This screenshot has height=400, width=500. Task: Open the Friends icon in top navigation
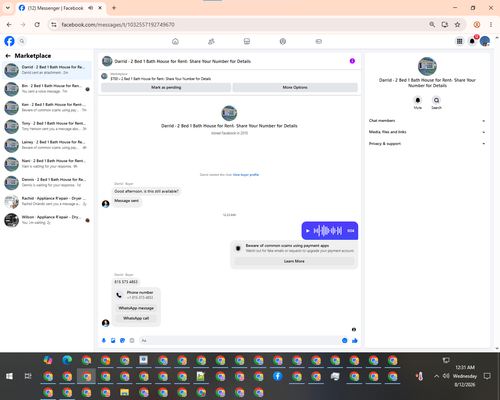click(x=211, y=41)
